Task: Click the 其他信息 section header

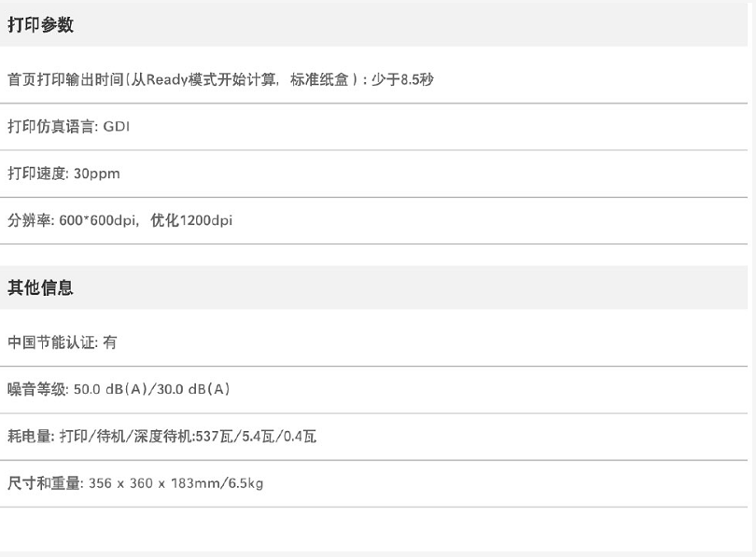Action: click(40, 288)
